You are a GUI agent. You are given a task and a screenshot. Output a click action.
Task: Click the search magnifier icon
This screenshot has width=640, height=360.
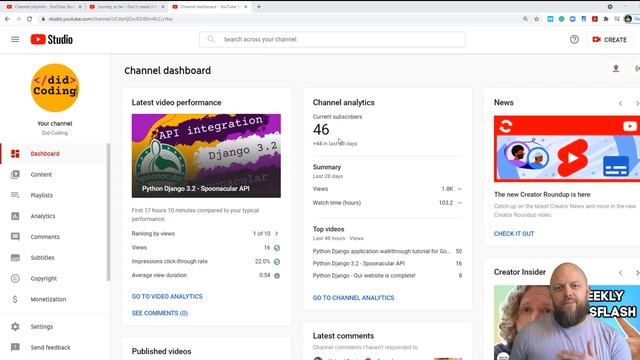pyautogui.click(x=211, y=39)
